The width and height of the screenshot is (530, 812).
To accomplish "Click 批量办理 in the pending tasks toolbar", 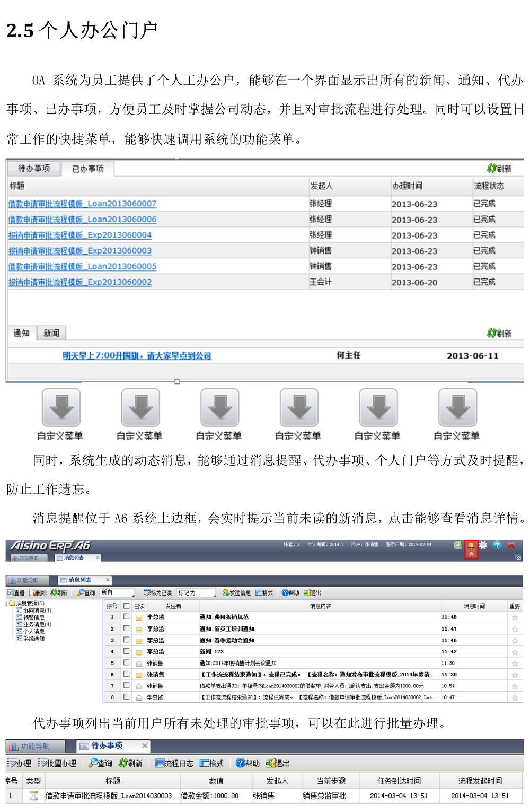I will [57, 763].
